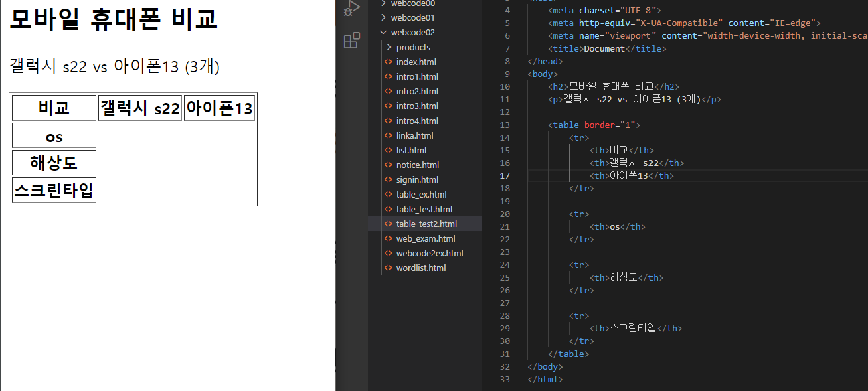Open the Extensions view icon
Image resolution: width=868 pixels, height=391 pixels.
click(x=351, y=41)
